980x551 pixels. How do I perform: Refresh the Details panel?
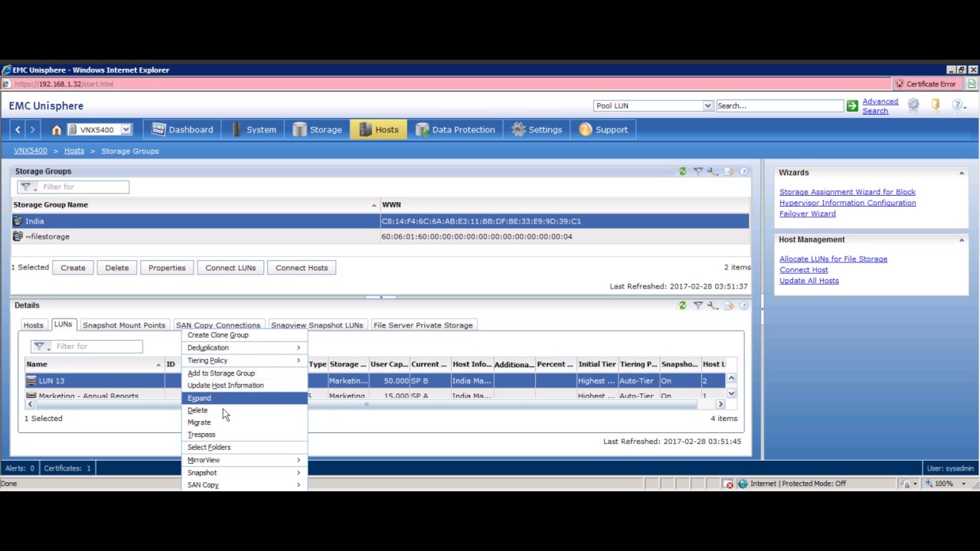683,305
